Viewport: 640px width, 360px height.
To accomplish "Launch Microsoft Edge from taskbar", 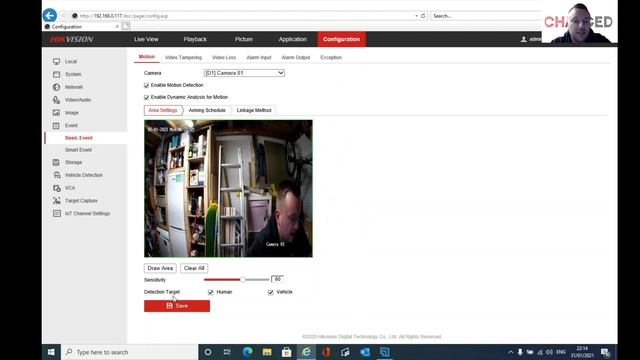I will point(247,352).
